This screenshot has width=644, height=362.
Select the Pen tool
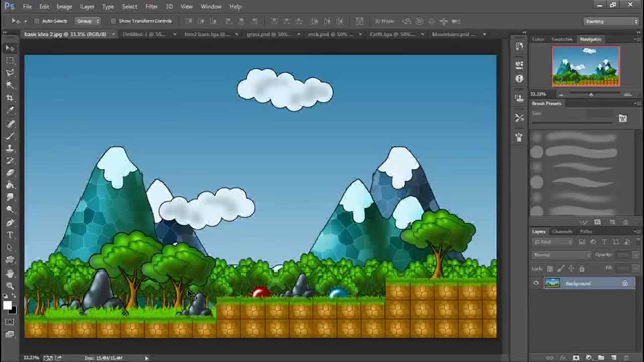click(10, 223)
